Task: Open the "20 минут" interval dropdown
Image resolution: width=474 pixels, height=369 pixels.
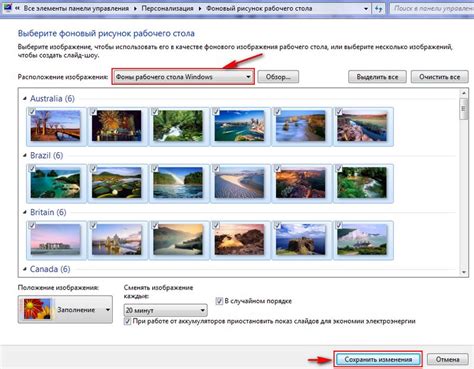Action: [x=165, y=310]
